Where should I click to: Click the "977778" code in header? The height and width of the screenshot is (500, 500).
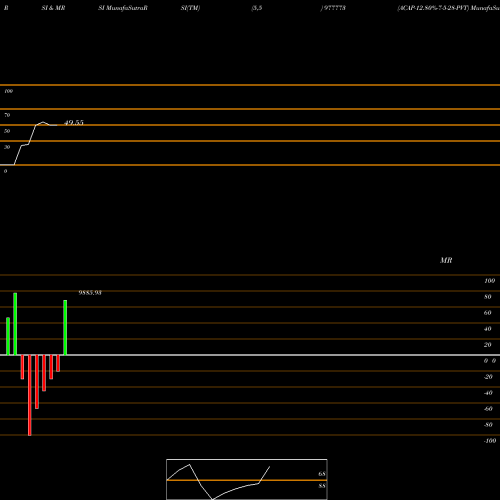click(335, 8)
